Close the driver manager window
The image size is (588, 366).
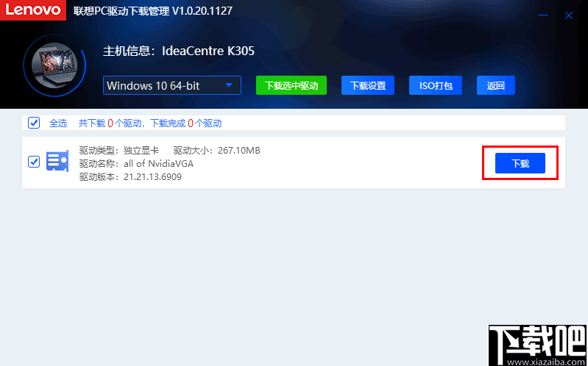(569, 15)
